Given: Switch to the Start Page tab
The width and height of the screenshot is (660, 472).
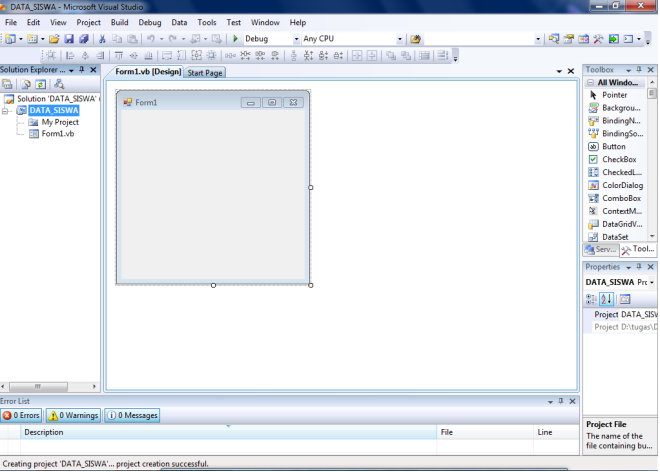Looking at the screenshot, I should (205, 73).
